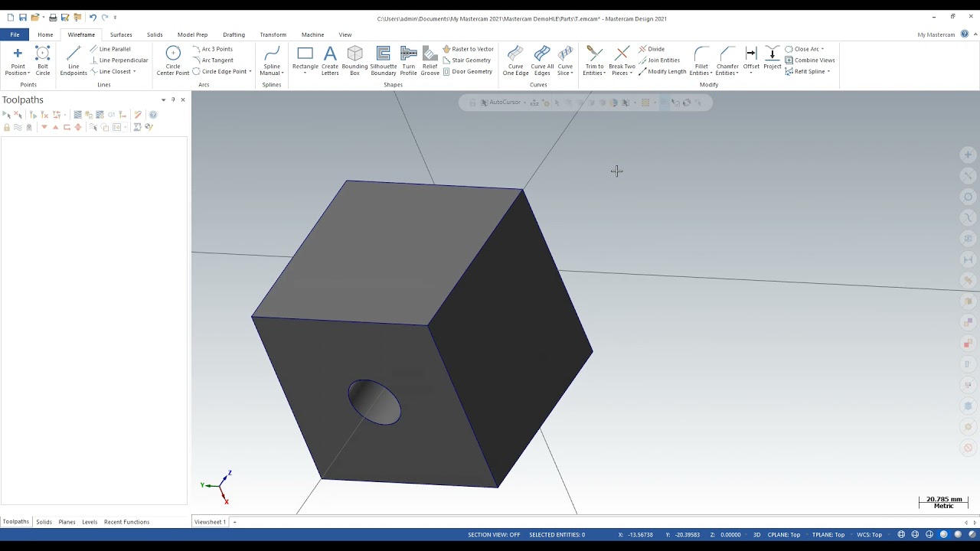The width and height of the screenshot is (980, 551).
Task: Select the Arc 3 Points tool
Action: click(213, 49)
